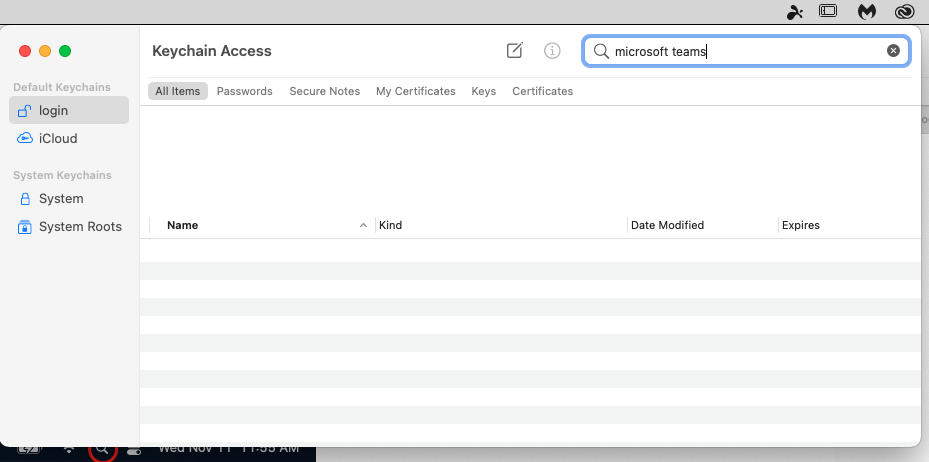Viewport: 929px width, 462px height.
Task: Open Adobe Creative Cloud menu bar icon
Action: tap(905, 12)
